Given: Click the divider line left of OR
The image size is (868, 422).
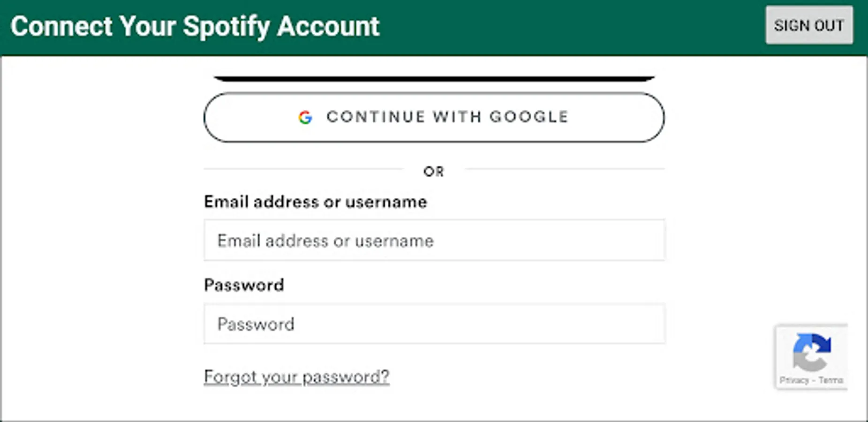Looking at the screenshot, I should point(302,169).
